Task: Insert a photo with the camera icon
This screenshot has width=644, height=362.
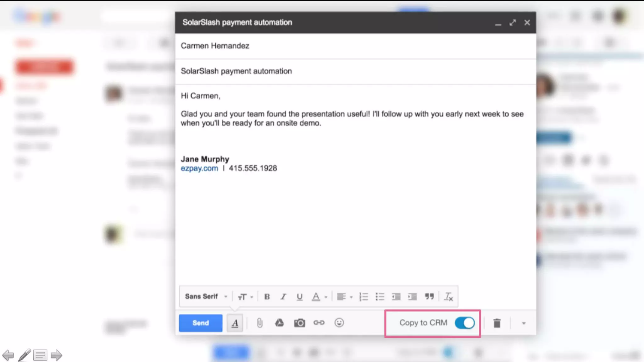Action: point(299,323)
